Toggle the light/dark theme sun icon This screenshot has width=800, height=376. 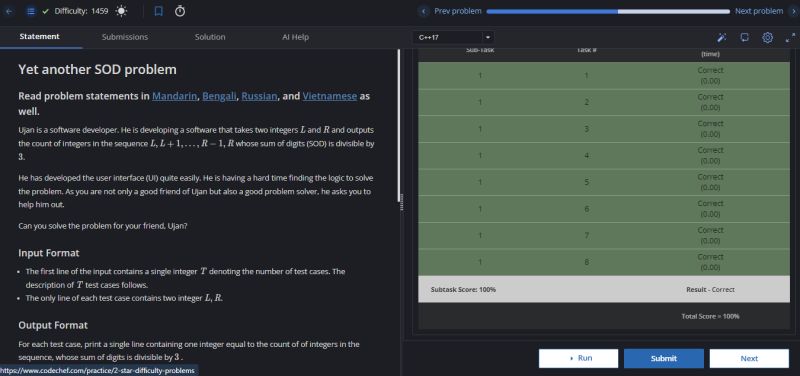[x=121, y=11]
